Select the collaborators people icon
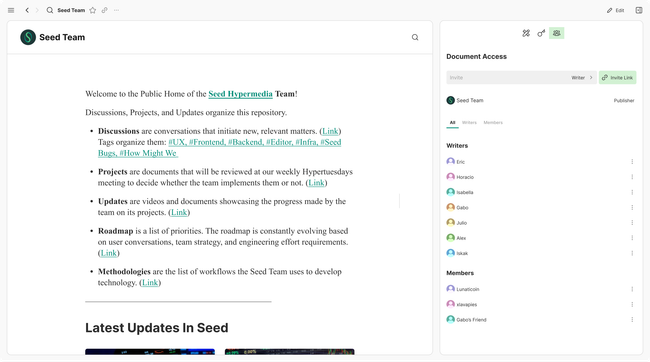650x362 pixels. 556,33
